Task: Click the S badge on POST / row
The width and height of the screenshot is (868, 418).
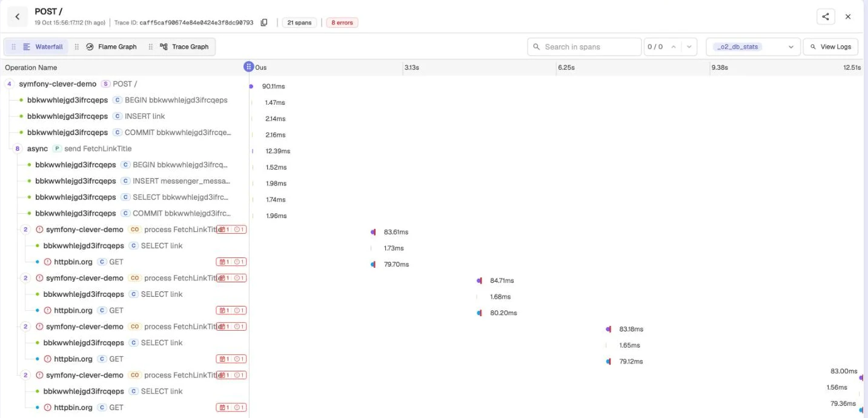Action: pos(105,84)
